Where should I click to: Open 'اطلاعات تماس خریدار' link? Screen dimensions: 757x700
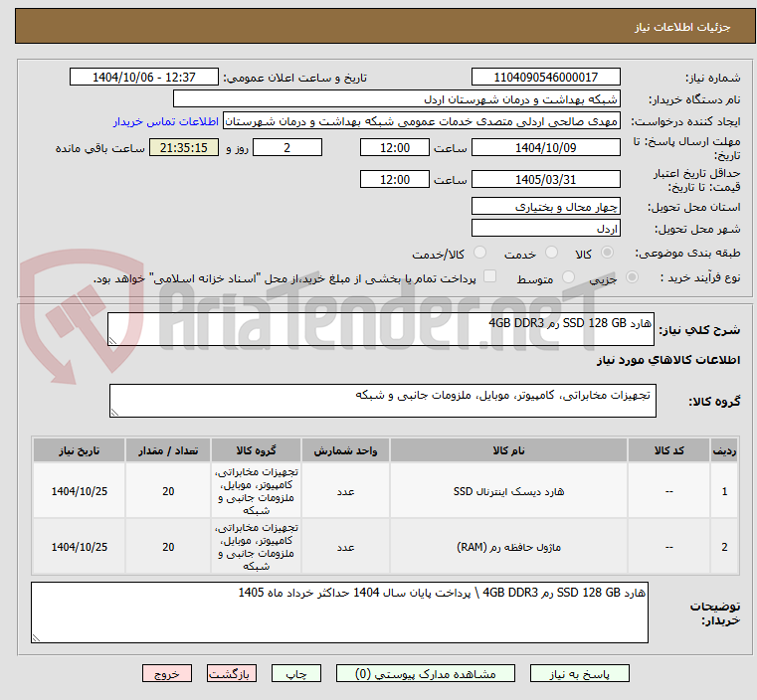166,121
